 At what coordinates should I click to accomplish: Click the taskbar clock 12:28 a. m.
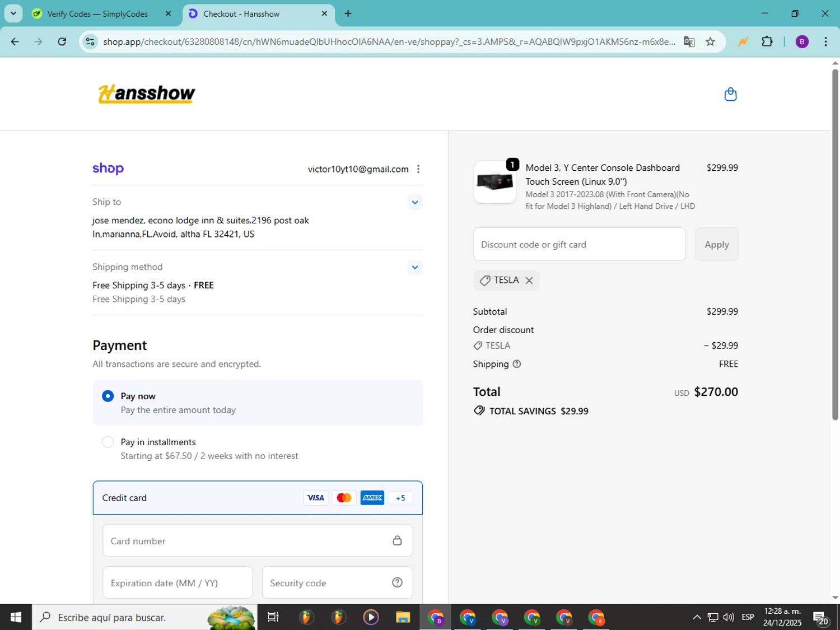point(782,617)
